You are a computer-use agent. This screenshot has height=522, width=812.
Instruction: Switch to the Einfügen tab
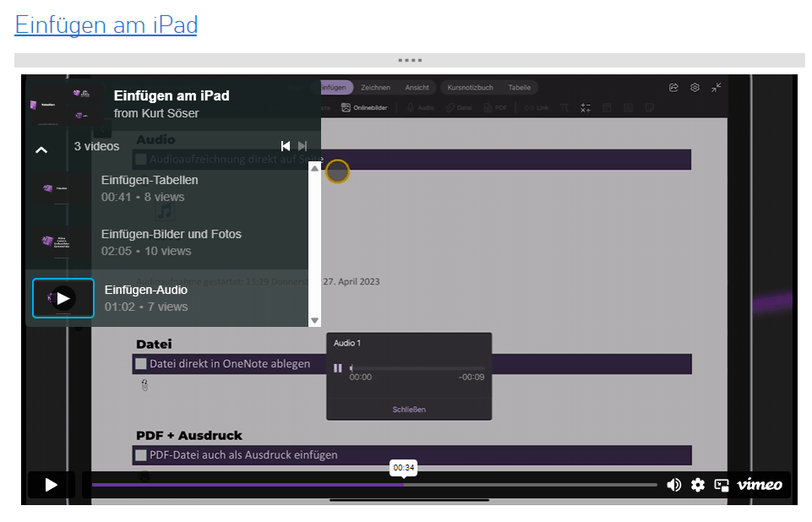point(334,88)
